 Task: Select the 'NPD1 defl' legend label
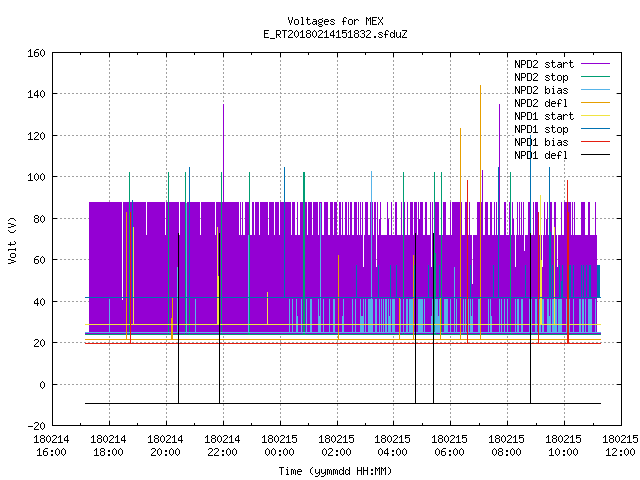pos(541,156)
